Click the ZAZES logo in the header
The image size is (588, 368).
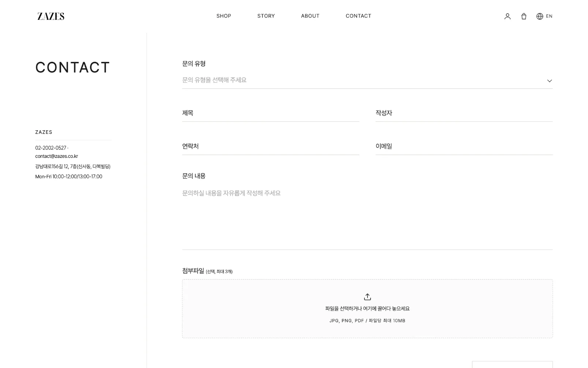pyautogui.click(x=51, y=16)
